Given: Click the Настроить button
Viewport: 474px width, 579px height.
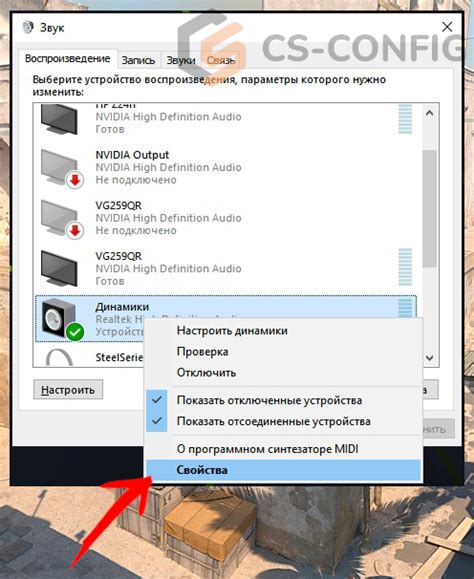Looking at the screenshot, I should coord(68,390).
